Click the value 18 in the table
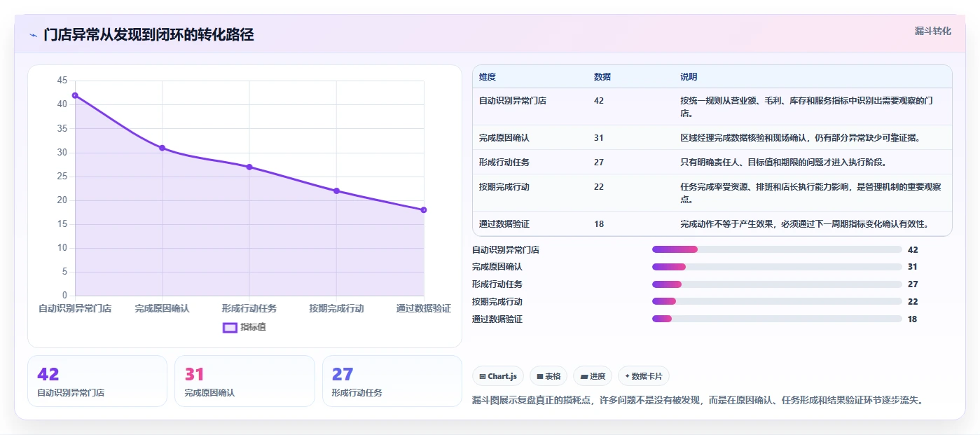980x435 pixels. (x=599, y=223)
